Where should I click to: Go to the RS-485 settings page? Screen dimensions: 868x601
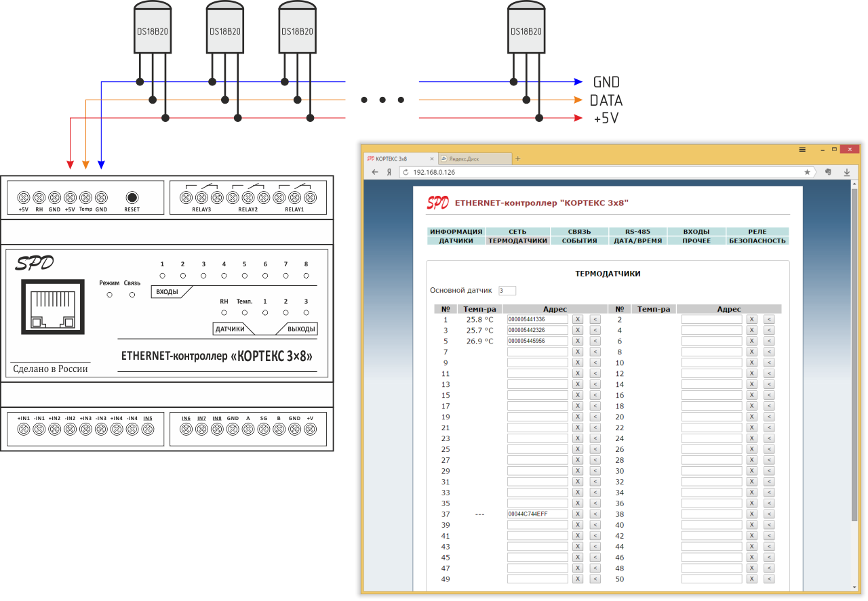[637, 232]
